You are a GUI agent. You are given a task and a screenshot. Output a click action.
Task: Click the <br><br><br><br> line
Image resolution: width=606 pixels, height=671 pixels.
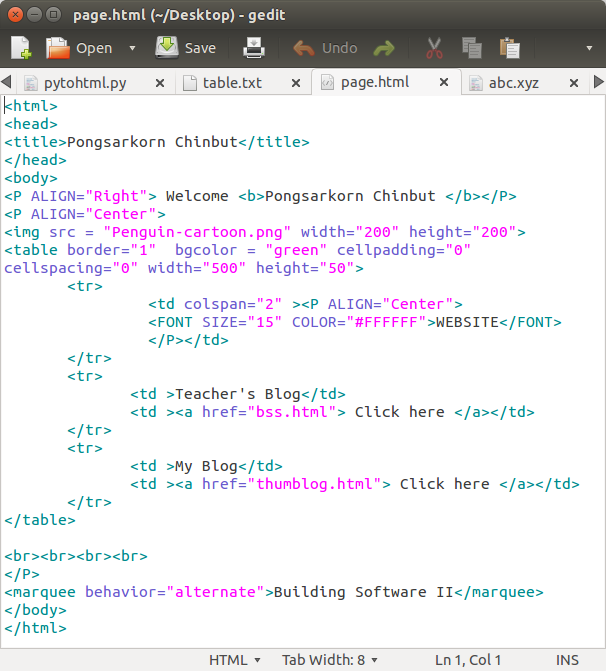(76, 555)
